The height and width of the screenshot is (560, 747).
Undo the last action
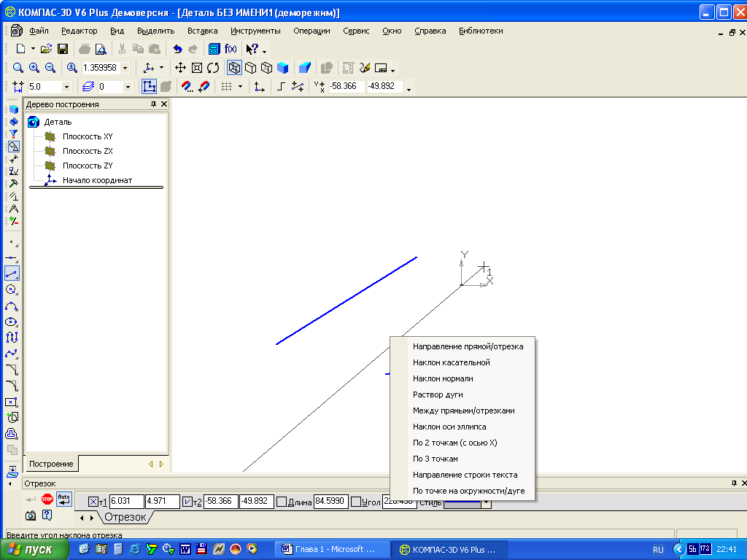(x=178, y=49)
